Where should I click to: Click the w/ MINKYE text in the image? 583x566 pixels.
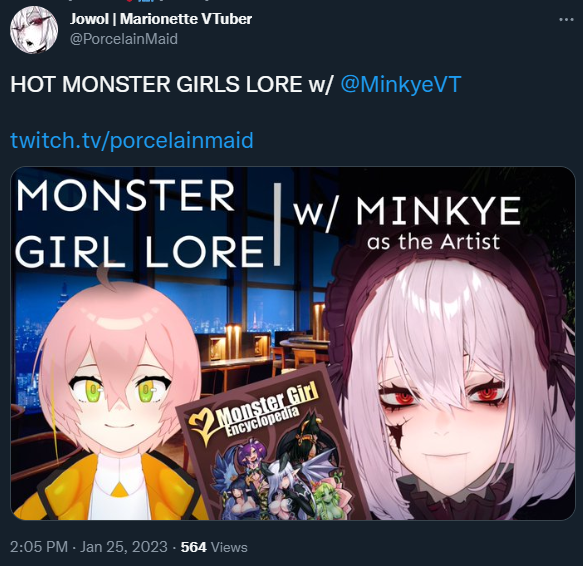pos(407,211)
